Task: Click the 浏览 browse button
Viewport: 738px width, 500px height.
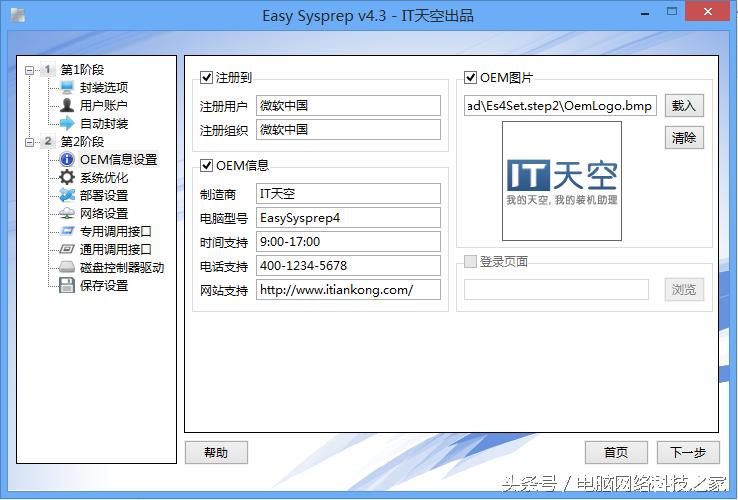Action: (684, 289)
